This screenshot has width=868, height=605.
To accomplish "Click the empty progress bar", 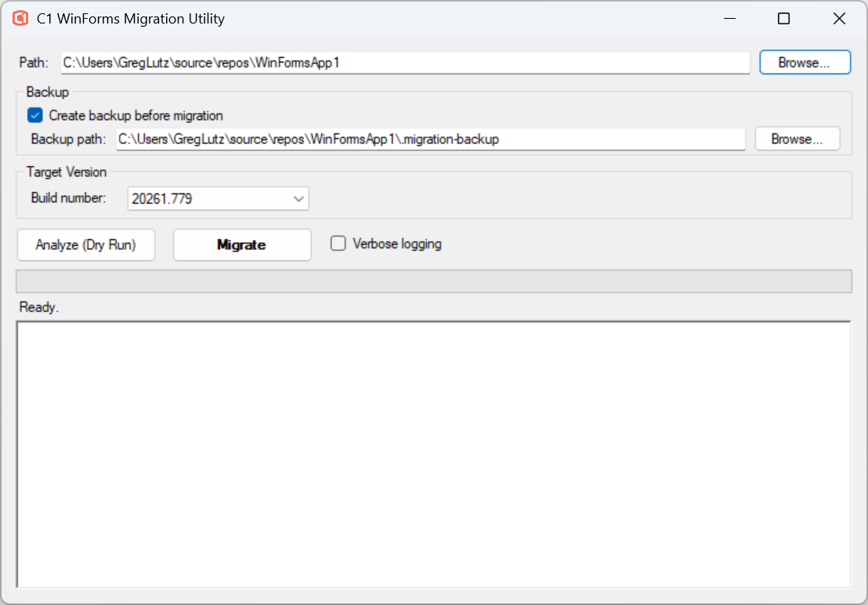I will pos(434,281).
